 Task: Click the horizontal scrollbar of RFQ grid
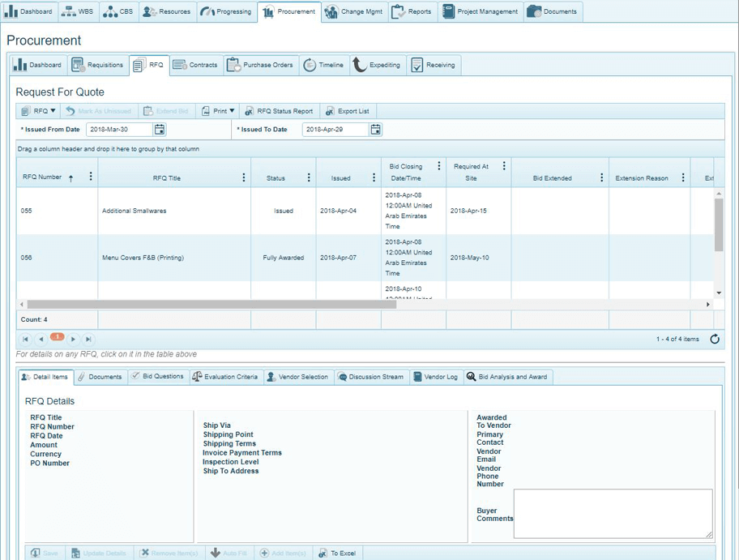tap(211, 304)
